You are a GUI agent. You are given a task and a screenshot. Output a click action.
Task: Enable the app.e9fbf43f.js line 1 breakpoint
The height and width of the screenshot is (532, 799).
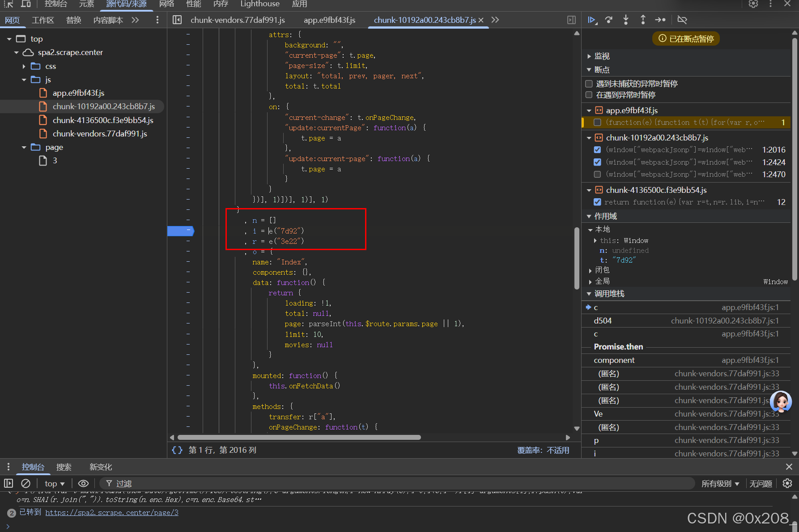597,122
